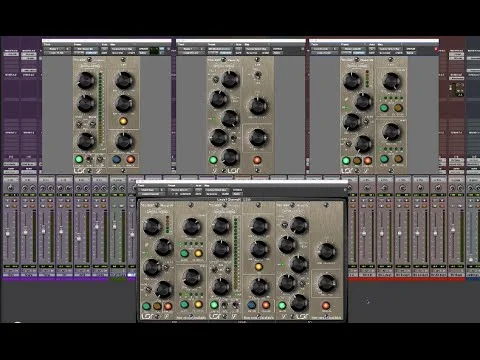The width and height of the screenshot is (480, 360).
Task: Click the yellow button above the blue button
Action: click(x=258, y=267)
